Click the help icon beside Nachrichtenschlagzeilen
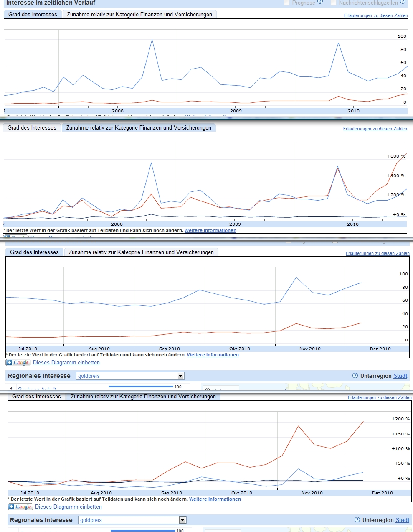 (403, 2)
